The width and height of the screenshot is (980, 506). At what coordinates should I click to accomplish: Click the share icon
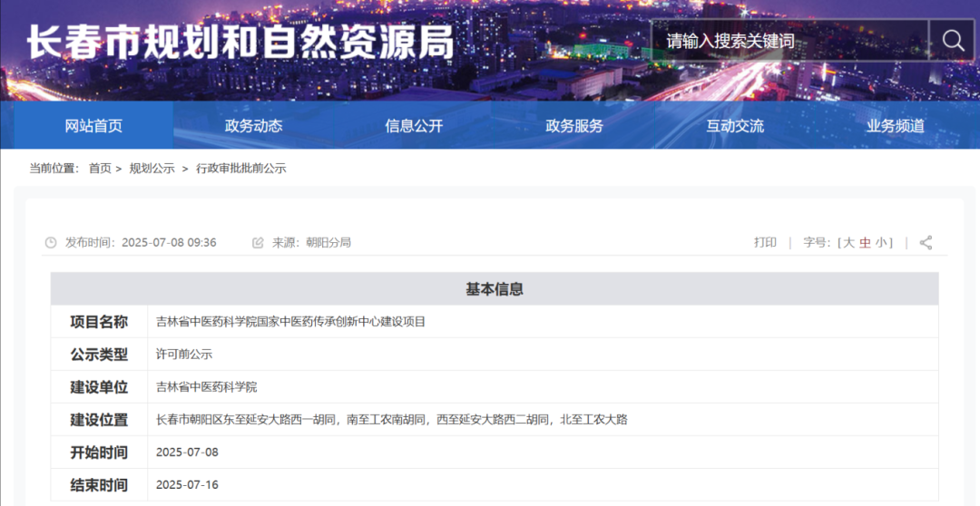(x=926, y=242)
